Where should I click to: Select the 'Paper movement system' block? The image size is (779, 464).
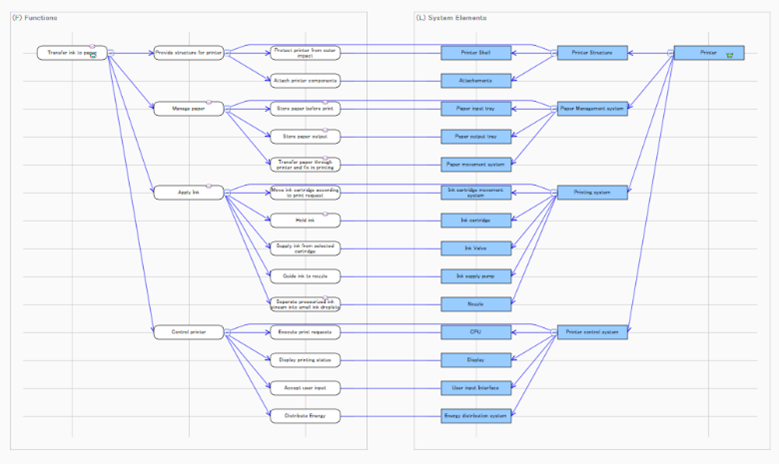pos(476,164)
